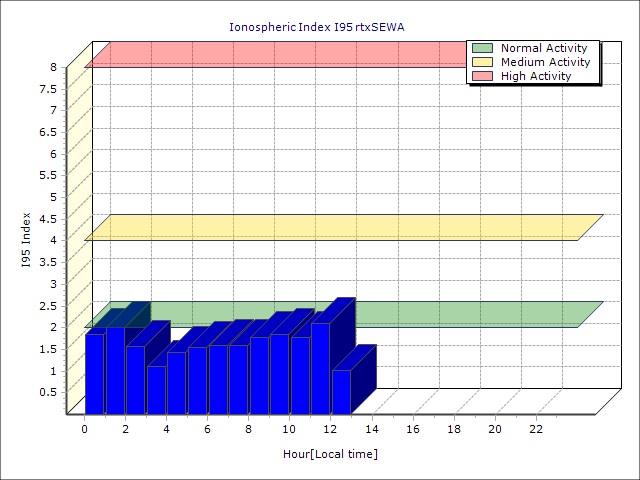Screen dimensions: 640x480
Task: Click the last short blue bar at hour 12
Action: tap(341, 391)
